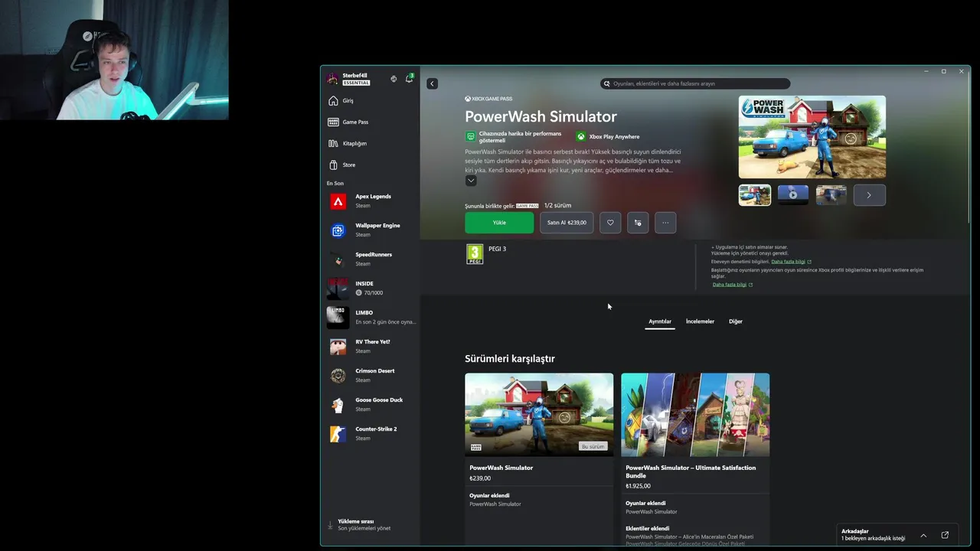Select SpeedRunners in recent list
Viewport: 980px width, 551px height.
(371, 259)
